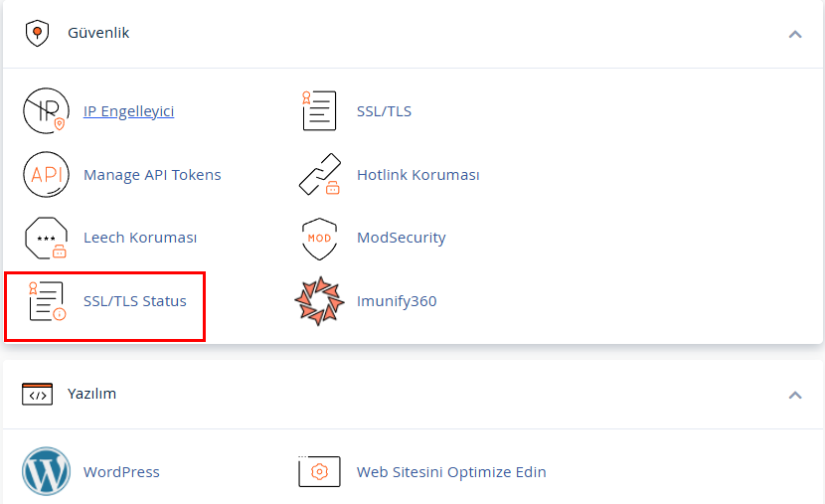Open the SSL/TLS Status link
825x504 pixels.
pyautogui.click(x=135, y=301)
